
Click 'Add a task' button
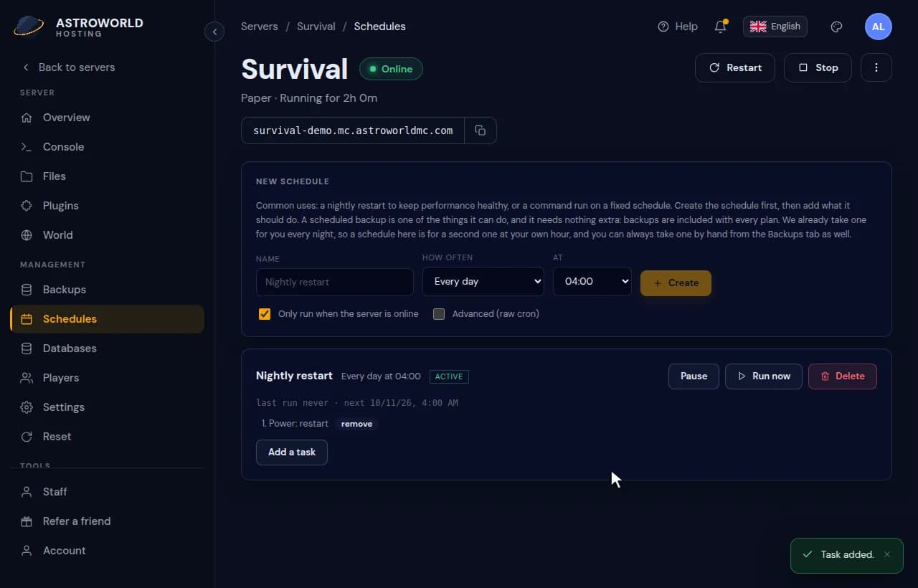[x=292, y=452]
